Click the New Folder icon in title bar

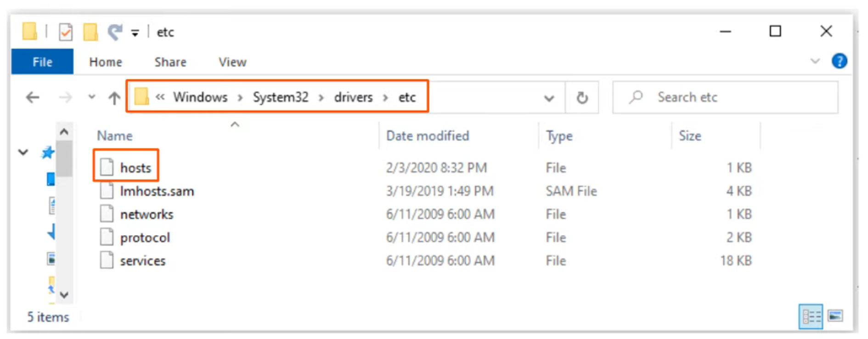[90, 32]
